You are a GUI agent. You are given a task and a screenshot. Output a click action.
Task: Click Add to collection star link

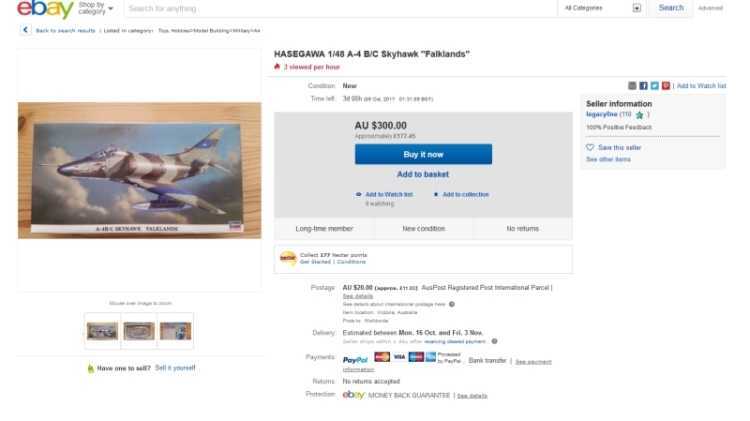pos(461,195)
